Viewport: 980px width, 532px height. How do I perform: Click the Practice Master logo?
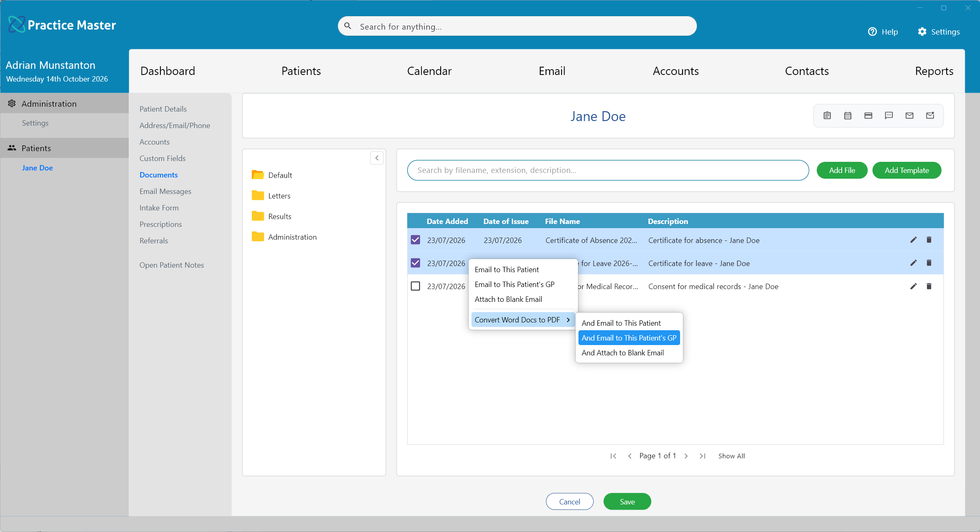pyautogui.click(x=62, y=25)
